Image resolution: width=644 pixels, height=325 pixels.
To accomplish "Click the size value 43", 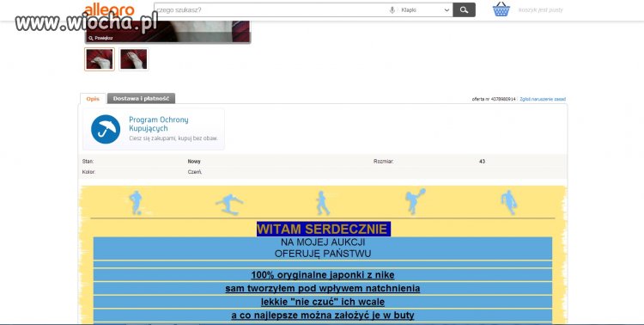I will pos(483,162).
